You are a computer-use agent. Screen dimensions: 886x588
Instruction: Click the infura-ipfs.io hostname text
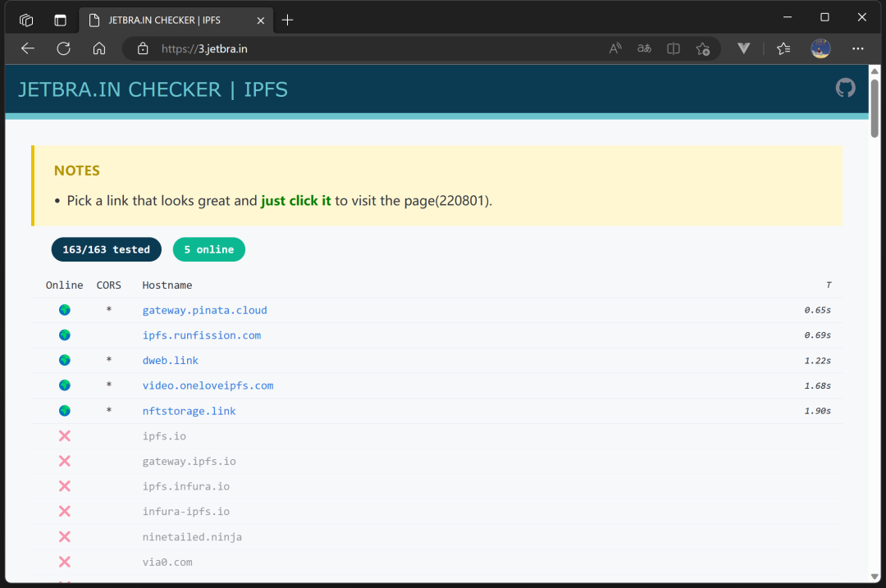186,511
